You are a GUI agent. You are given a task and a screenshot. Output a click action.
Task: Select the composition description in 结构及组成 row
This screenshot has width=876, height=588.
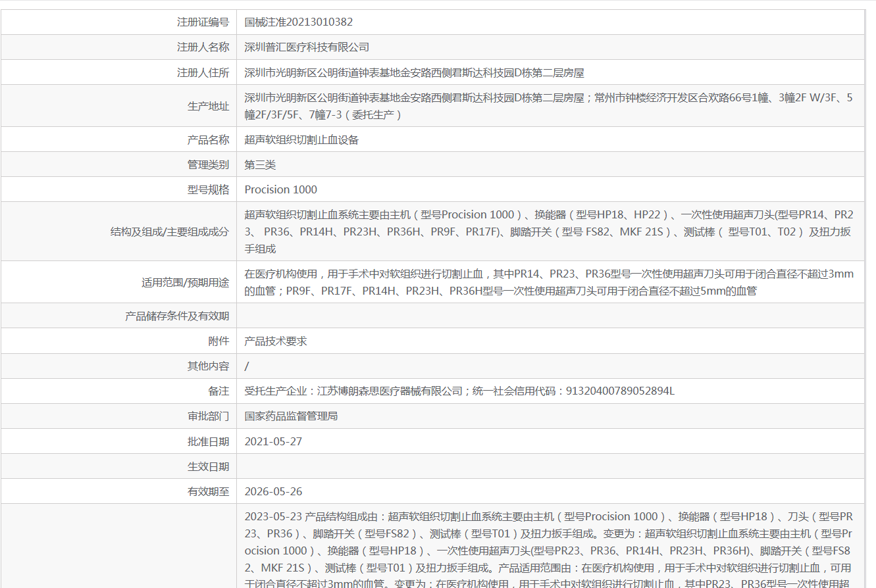549,232
